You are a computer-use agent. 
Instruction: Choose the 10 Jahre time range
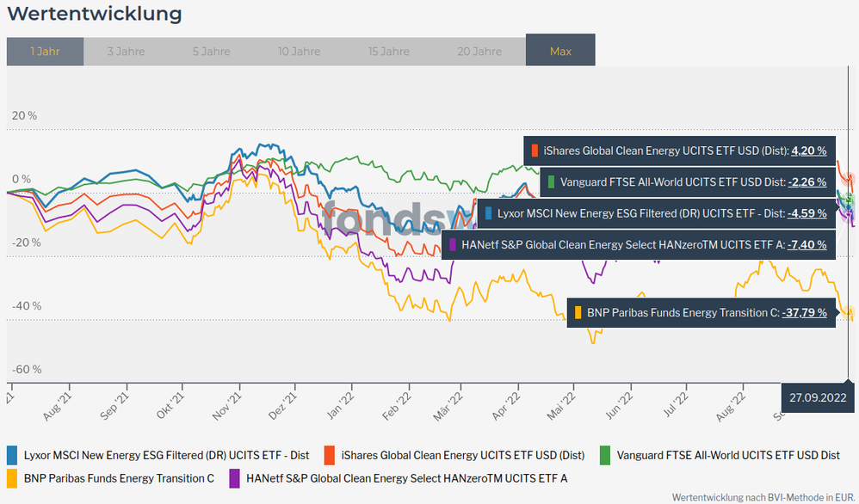pyautogui.click(x=299, y=51)
